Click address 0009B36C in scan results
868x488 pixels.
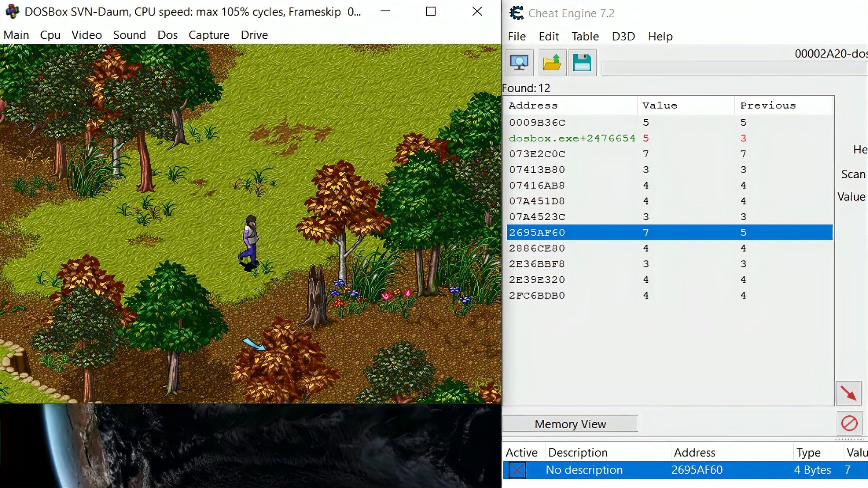pos(537,121)
